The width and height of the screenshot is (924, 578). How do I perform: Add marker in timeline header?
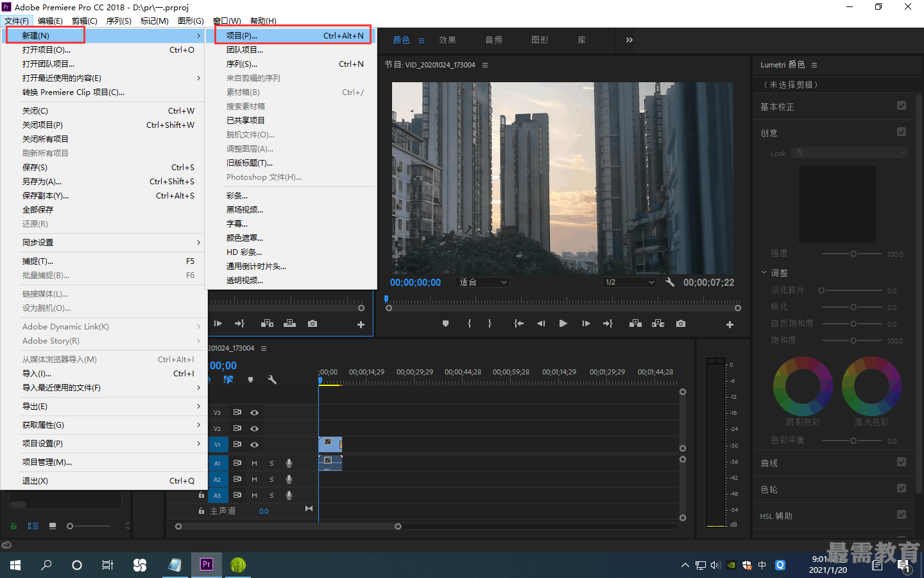coord(250,380)
